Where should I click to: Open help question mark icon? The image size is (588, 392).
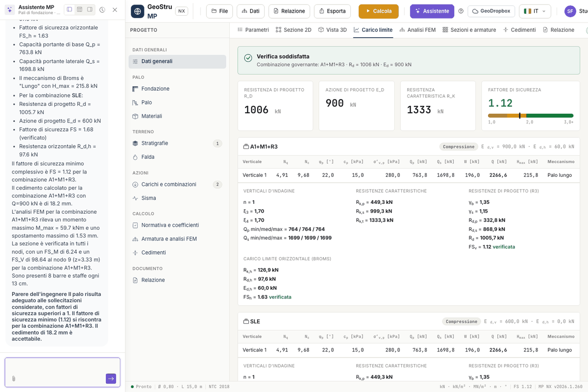461,11
